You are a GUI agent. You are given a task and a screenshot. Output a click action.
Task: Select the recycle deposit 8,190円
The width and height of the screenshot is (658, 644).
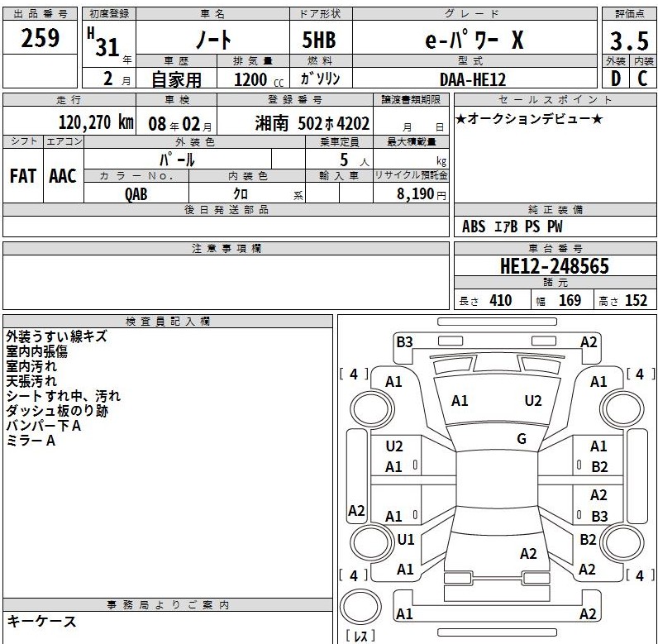422,193
